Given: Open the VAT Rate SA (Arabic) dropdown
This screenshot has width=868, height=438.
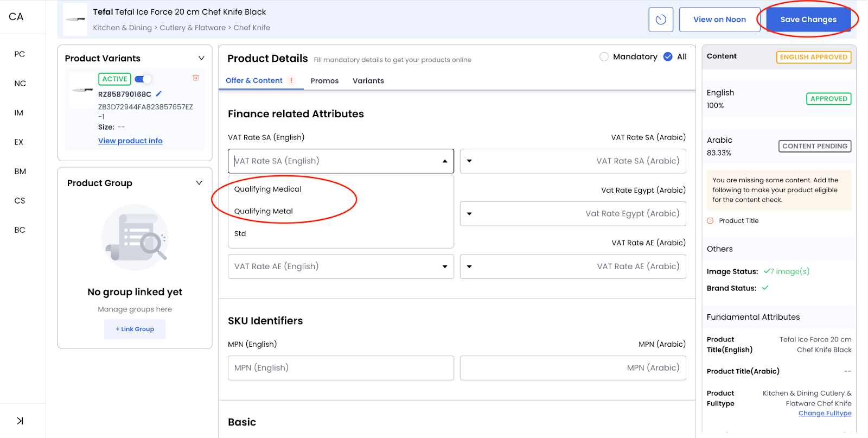Looking at the screenshot, I should (x=573, y=161).
